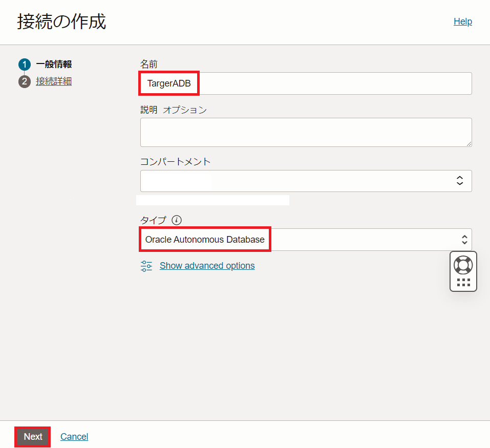Open the Help link

pyautogui.click(x=462, y=22)
